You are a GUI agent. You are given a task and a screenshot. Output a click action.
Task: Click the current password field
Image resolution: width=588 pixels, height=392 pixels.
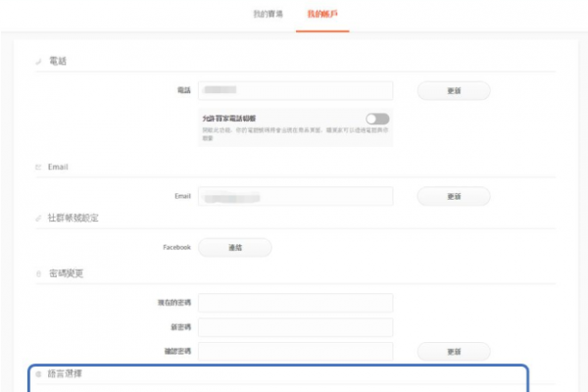point(296,303)
